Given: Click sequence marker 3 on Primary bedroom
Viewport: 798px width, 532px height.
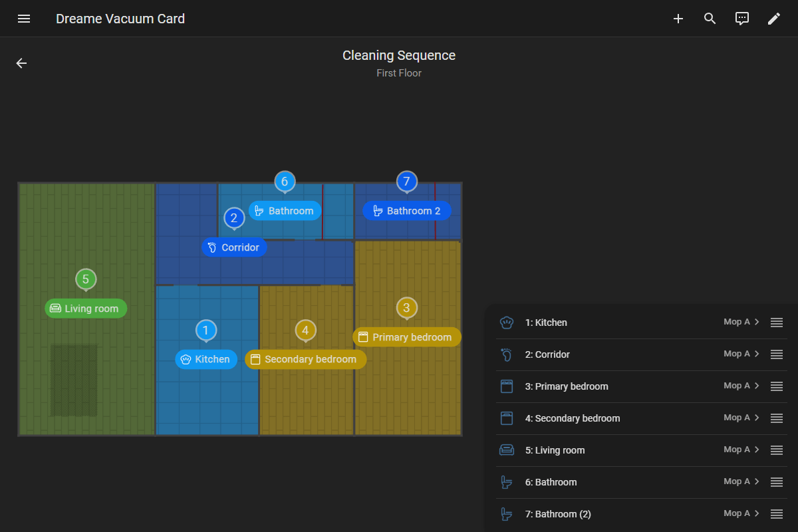Looking at the screenshot, I should coord(406,308).
